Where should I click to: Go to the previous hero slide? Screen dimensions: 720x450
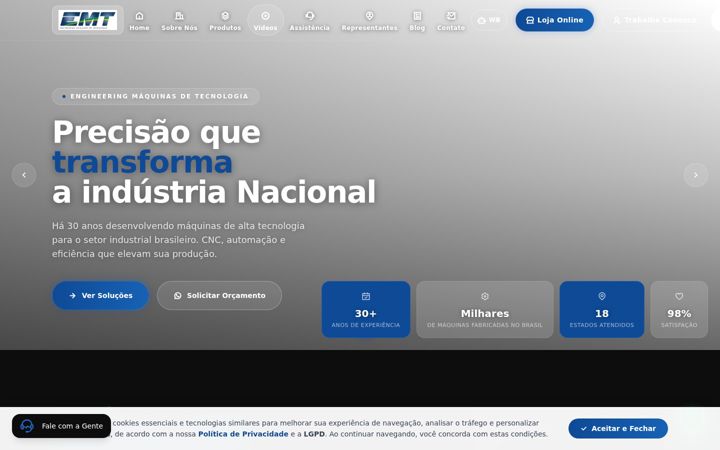tap(24, 175)
